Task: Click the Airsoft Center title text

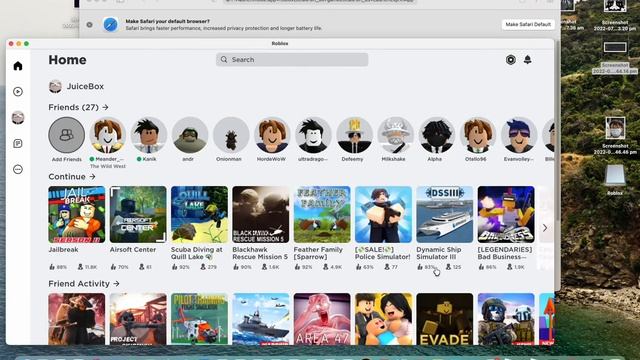Action: [x=133, y=249]
